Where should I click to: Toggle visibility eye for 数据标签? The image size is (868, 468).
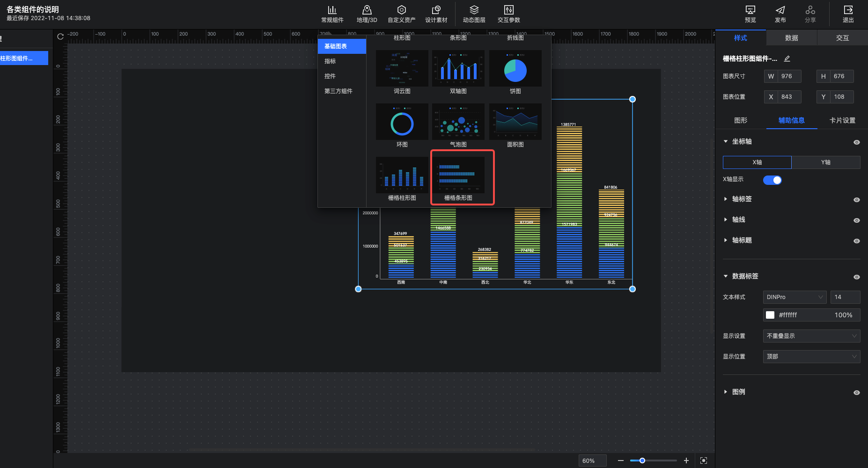856,277
